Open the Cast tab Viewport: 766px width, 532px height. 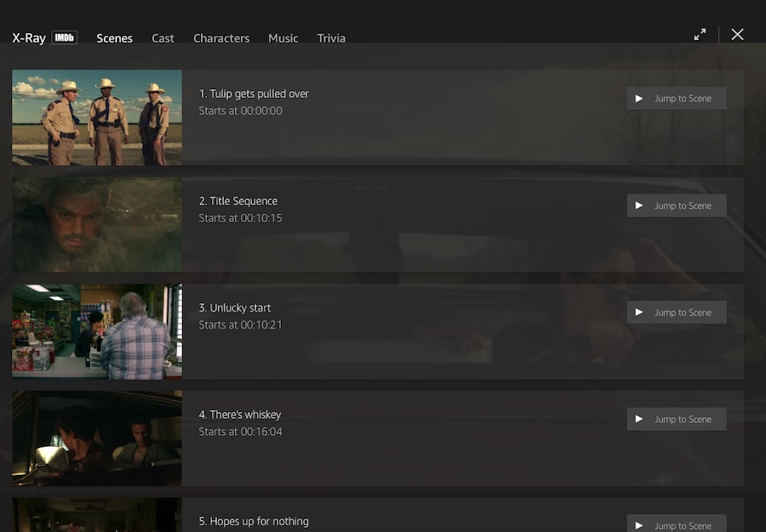click(163, 38)
